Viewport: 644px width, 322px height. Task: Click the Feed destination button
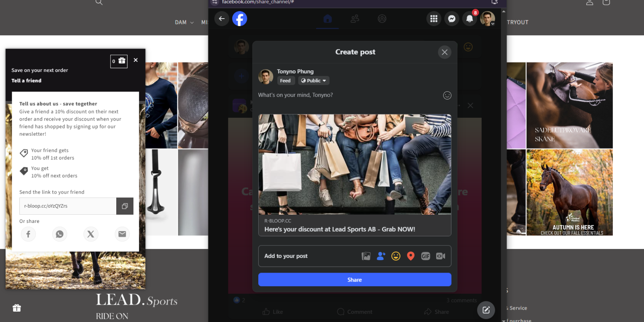click(286, 81)
